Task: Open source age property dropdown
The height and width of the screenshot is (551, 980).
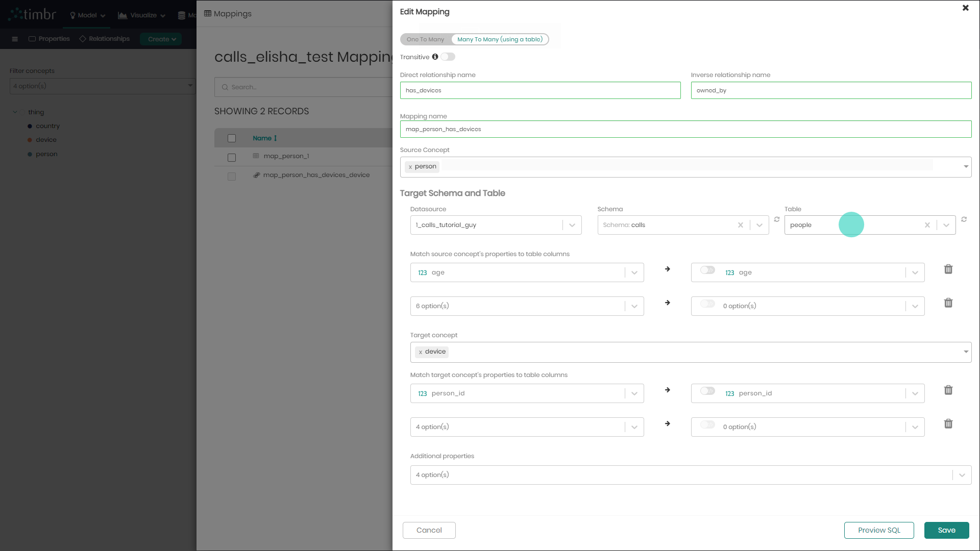Action: click(634, 272)
